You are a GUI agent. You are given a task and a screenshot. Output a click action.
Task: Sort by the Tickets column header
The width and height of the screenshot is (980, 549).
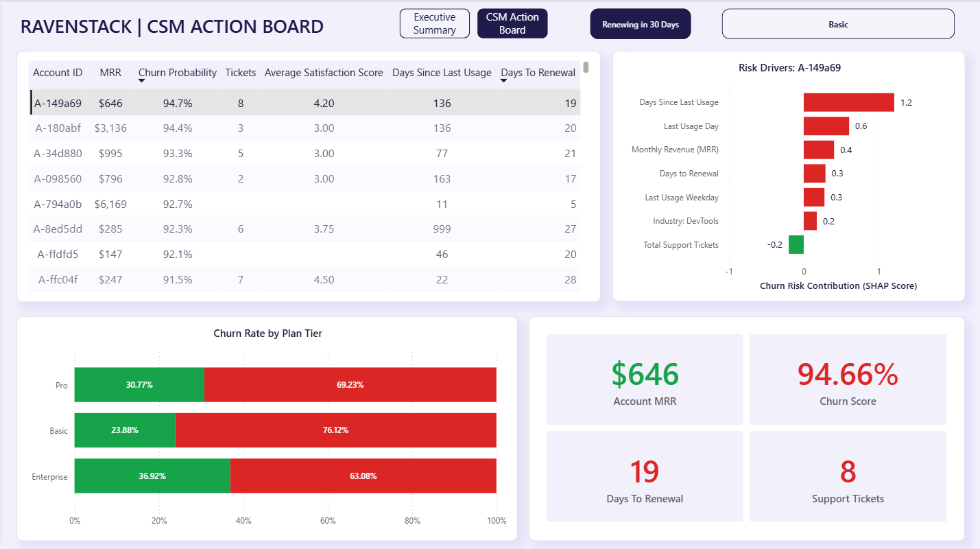tap(241, 73)
